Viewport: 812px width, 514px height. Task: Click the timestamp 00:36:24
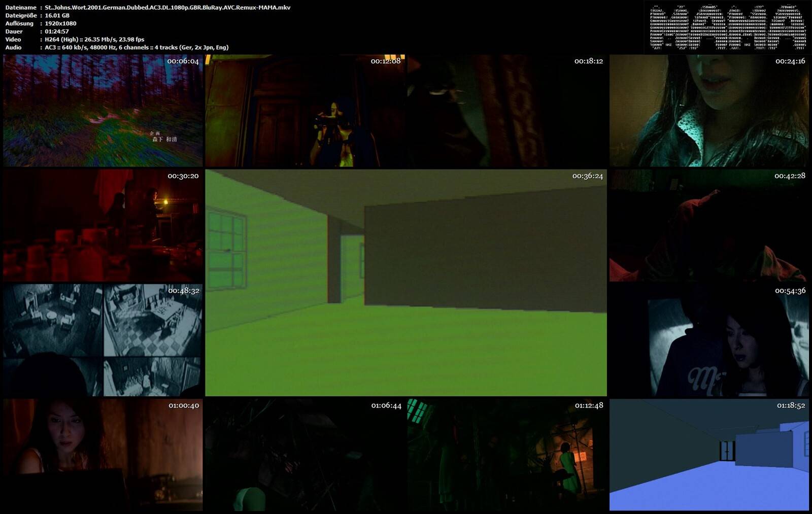point(588,176)
